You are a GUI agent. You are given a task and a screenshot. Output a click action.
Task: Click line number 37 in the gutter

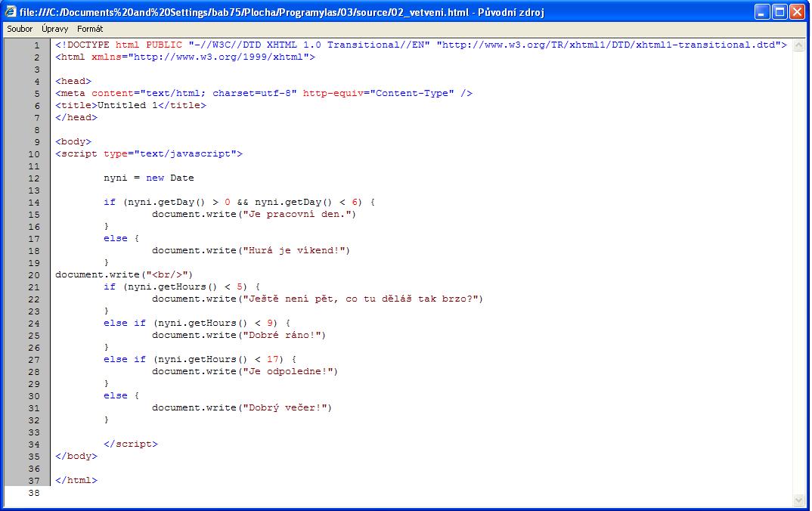tap(33, 480)
